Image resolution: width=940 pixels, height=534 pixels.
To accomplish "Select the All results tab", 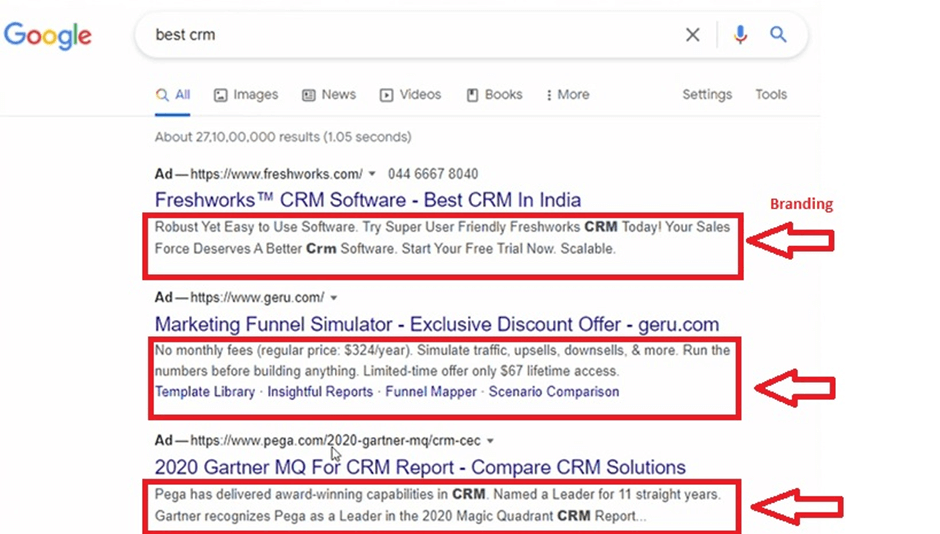I will 173,95.
